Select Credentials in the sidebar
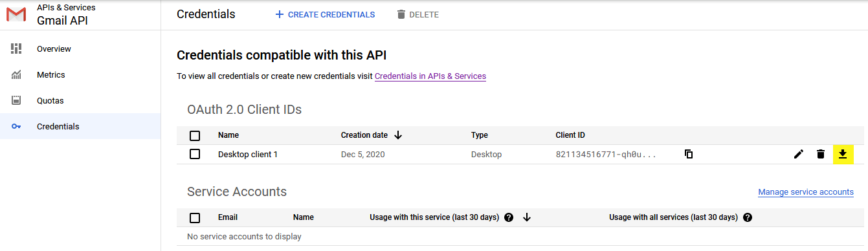This screenshot has height=251, width=868. 80,127
